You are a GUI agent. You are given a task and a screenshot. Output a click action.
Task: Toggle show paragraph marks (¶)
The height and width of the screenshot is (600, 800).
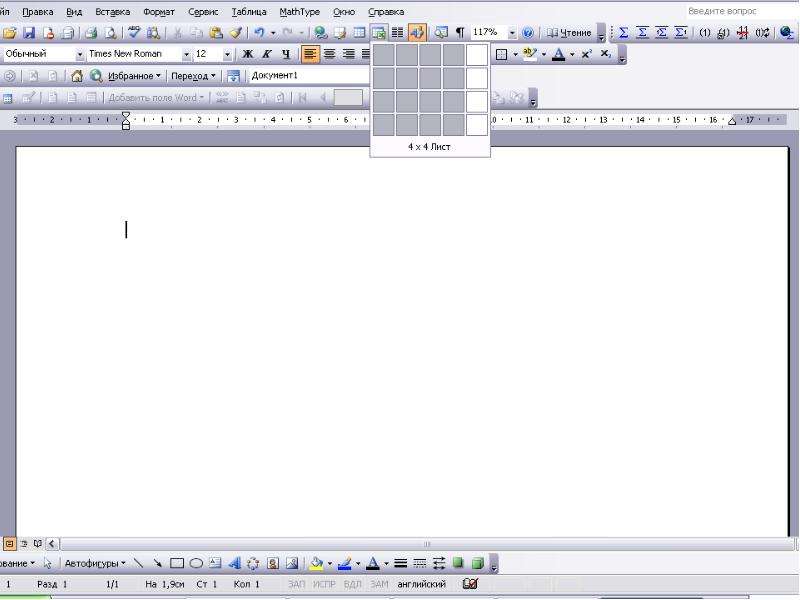click(460, 33)
